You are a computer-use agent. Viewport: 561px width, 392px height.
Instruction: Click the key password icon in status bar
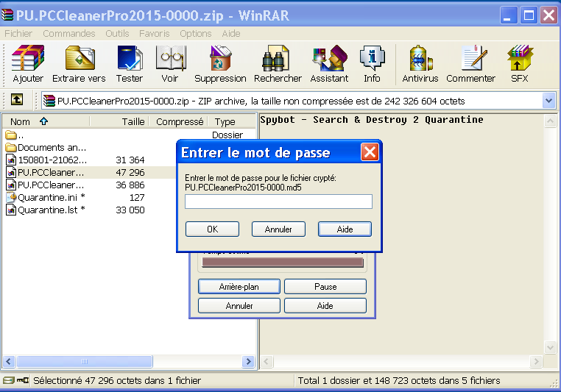pyautogui.click(x=23, y=380)
